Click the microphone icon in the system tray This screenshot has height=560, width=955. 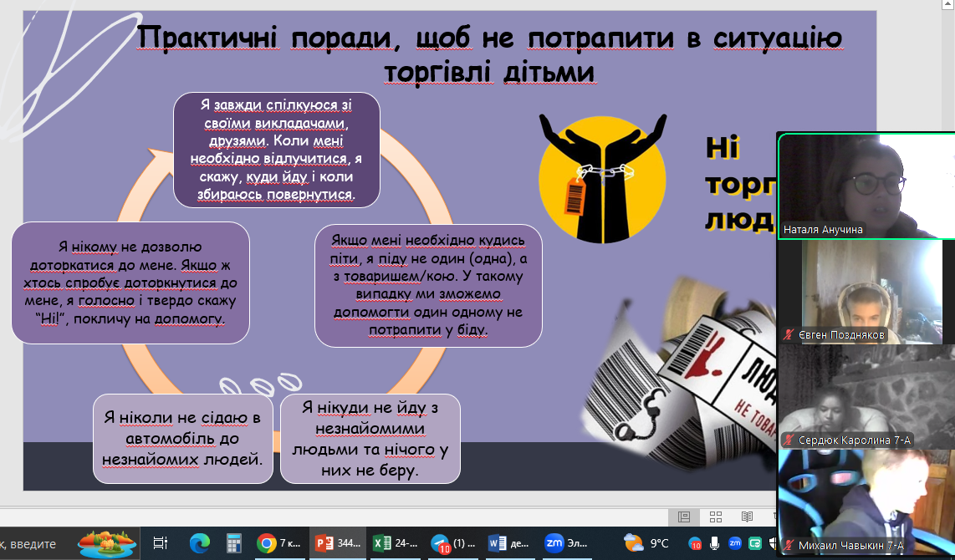tap(714, 543)
